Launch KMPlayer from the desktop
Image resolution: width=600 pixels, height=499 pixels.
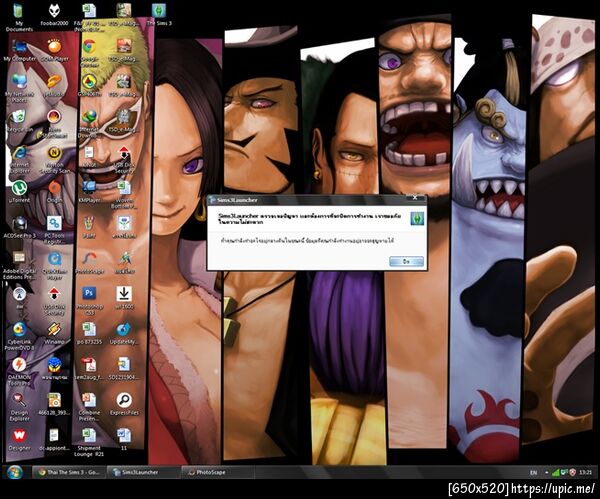click(x=89, y=192)
